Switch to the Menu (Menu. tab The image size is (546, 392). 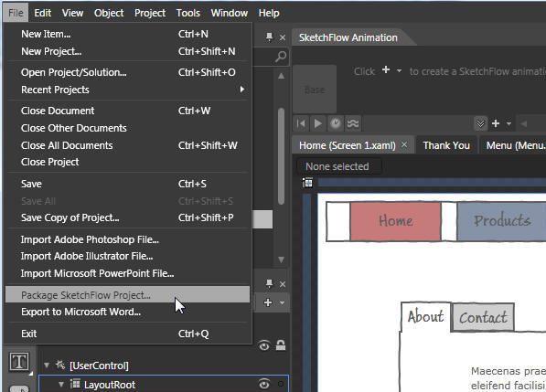[x=512, y=145]
